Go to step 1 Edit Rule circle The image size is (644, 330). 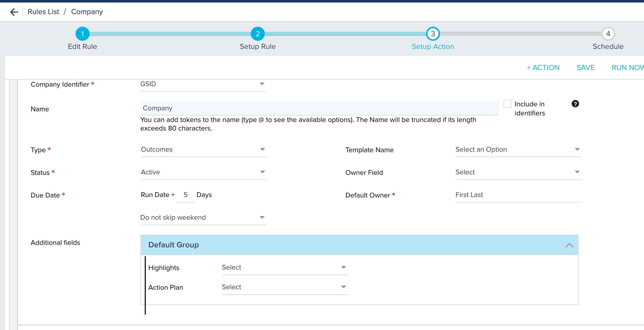82,34
